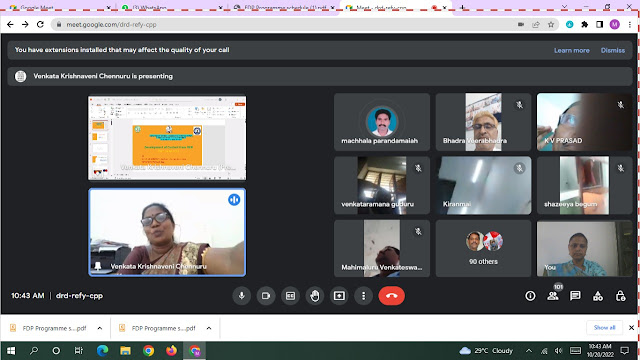Open the tab search dropdown arrow
640x360 pixels.
[x=564, y=7]
